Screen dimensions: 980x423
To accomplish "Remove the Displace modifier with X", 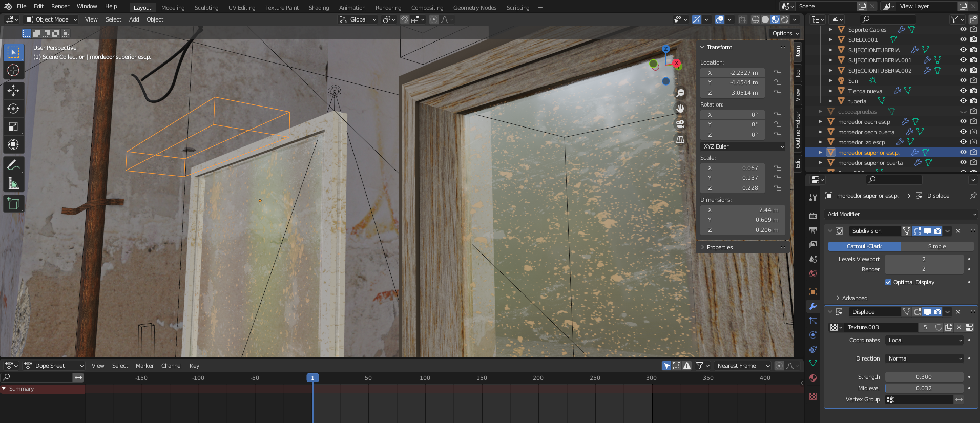I will pyautogui.click(x=958, y=312).
